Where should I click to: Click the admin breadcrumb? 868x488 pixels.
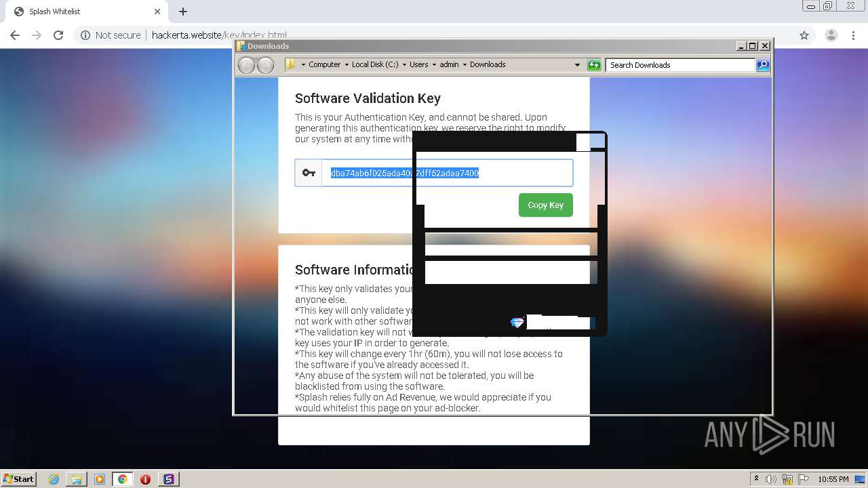tap(449, 65)
